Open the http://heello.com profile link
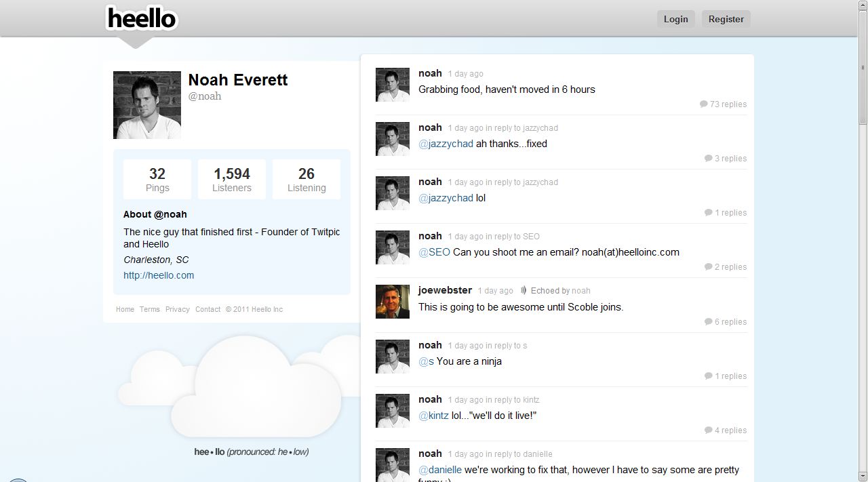The width and height of the screenshot is (868, 482). pos(159,275)
